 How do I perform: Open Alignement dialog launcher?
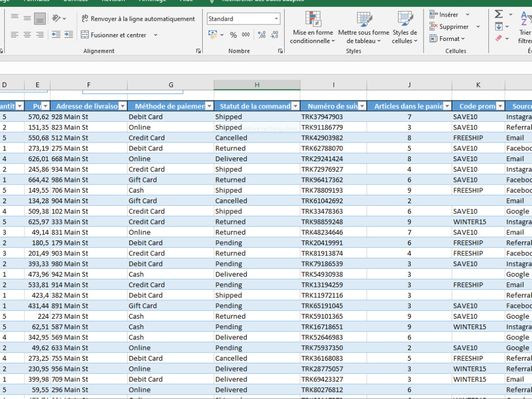(198, 51)
